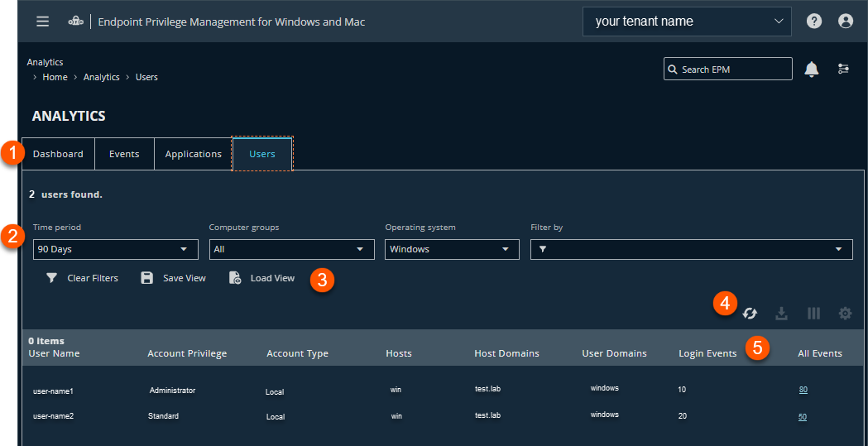Sort by User Name column header
This screenshot has height=446, width=868.
[x=55, y=353]
